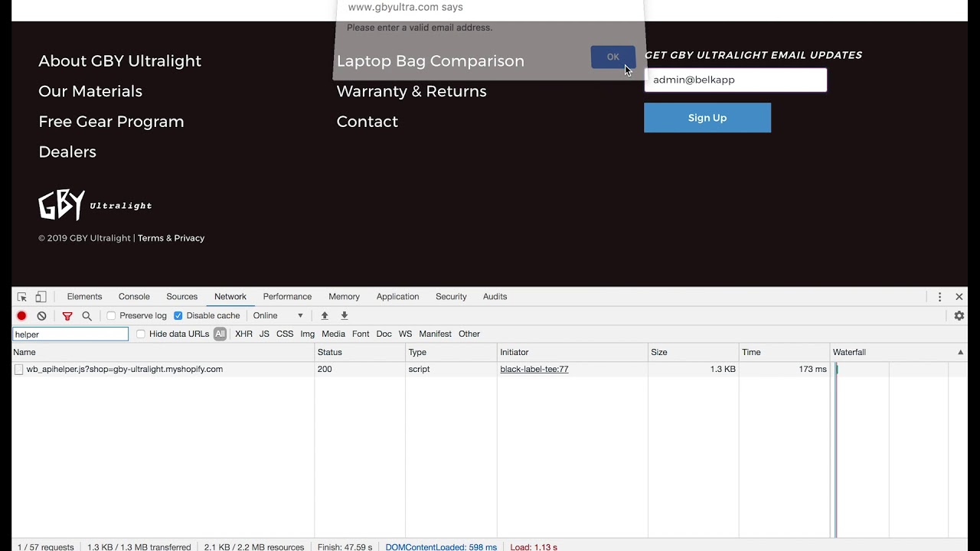Clear the network log
980x551 pixels.
pos(41,315)
